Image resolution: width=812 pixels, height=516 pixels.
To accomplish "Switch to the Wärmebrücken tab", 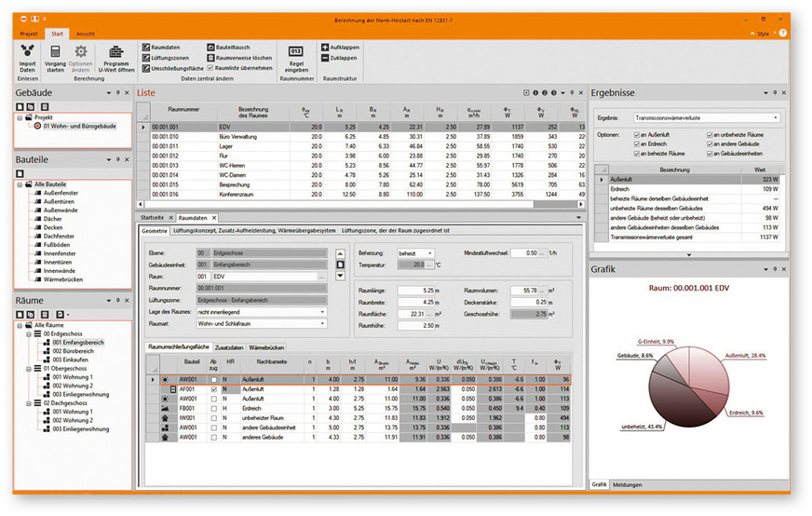I will tap(266, 346).
